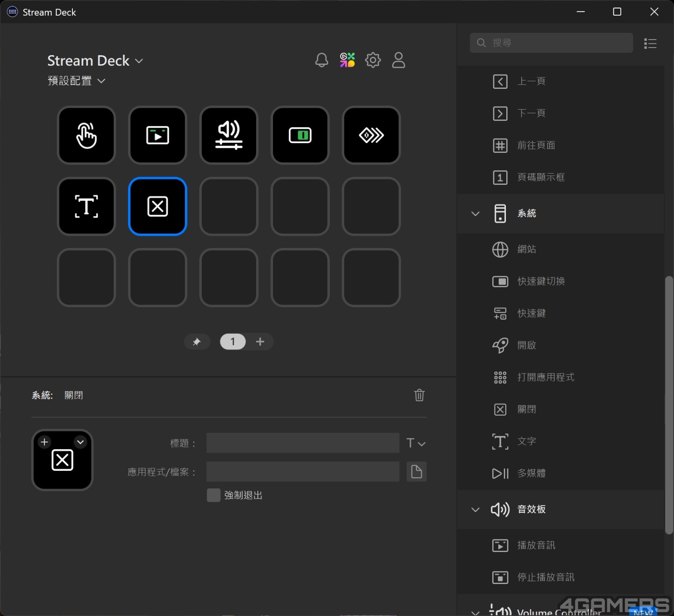Click the 應用程式/檔案 path field

302,472
